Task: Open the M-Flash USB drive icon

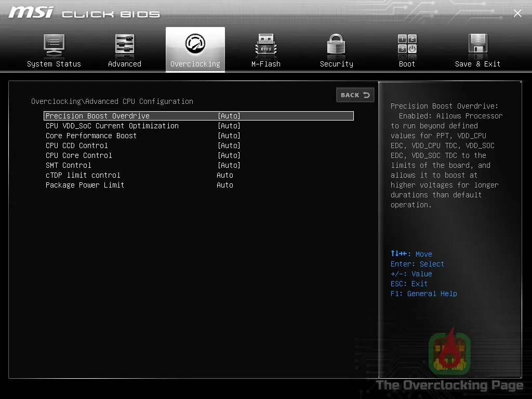Action: click(x=266, y=44)
